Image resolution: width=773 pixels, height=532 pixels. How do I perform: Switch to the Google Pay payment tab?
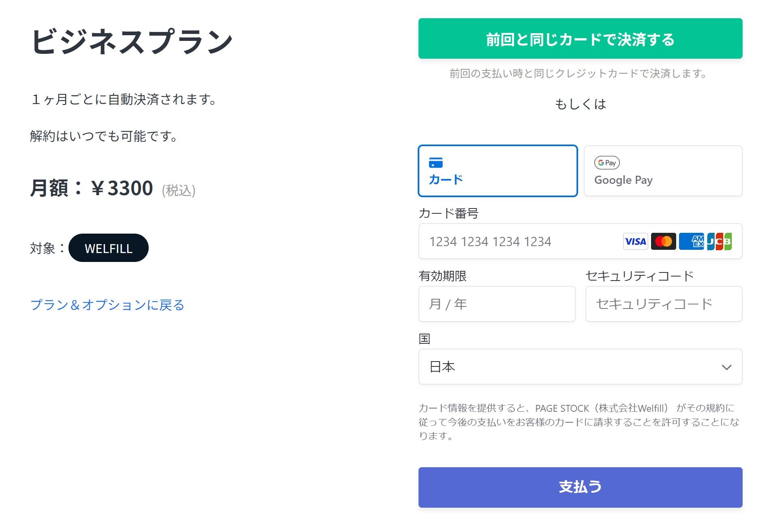(663, 171)
